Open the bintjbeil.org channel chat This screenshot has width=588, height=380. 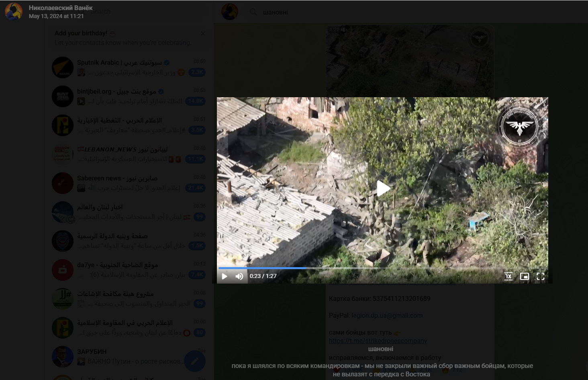point(129,96)
